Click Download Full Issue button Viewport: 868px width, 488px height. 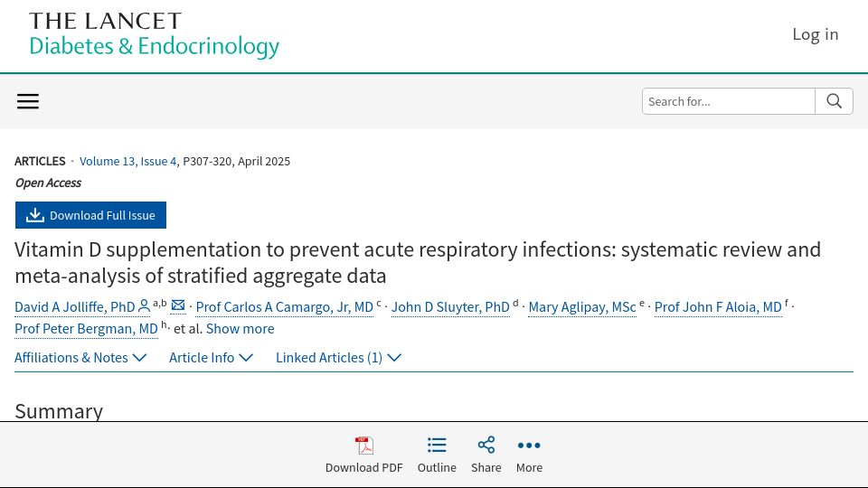[90, 215]
